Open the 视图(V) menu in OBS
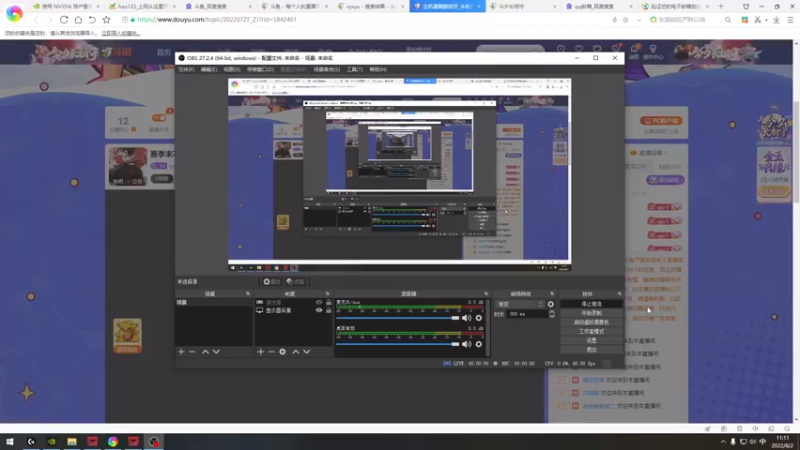The image size is (800, 450). coord(232,69)
